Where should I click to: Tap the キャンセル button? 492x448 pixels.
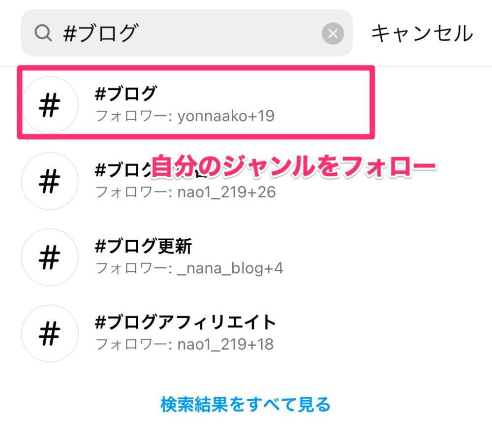pos(422,33)
